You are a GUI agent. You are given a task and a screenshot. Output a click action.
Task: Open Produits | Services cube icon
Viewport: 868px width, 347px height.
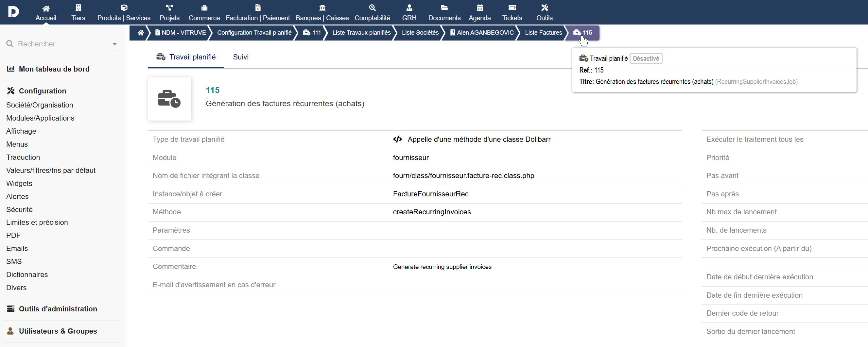click(x=124, y=8)
